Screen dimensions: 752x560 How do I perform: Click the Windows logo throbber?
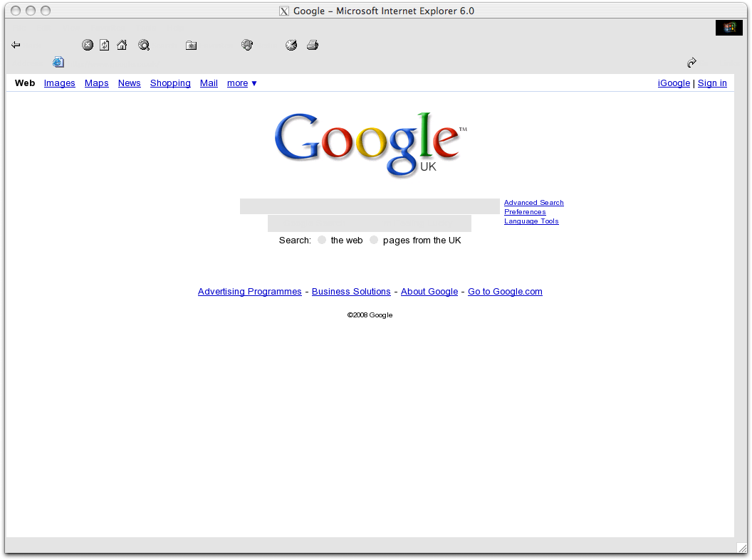pyautogui.click(x=729, y=28)
